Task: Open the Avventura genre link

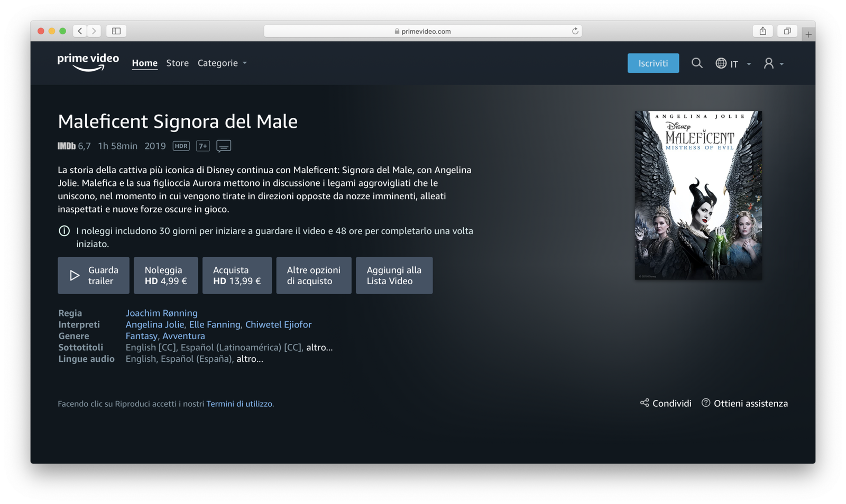Action: coord(183,336)
